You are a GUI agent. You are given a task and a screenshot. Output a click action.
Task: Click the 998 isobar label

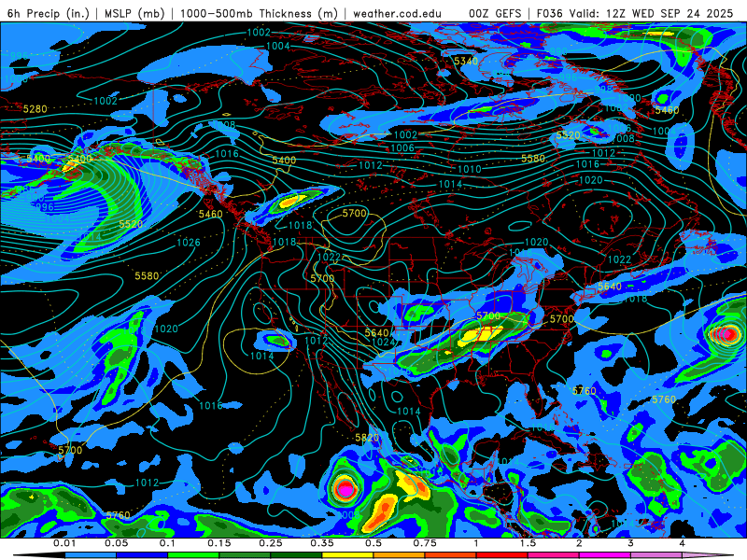click(603, 89)
